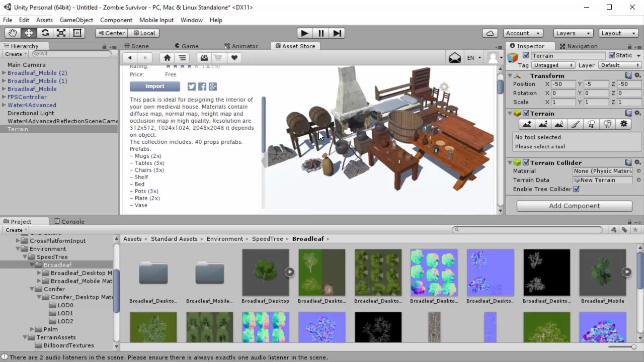
Task: Select the Broadleaf_Desktop tree thumbnail
Action: [x=266, y=273]
